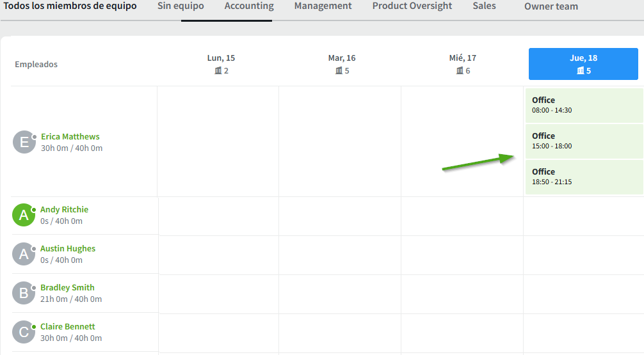
Task: Click Austin Hughes' avatar icon
Action: (24, 254)
